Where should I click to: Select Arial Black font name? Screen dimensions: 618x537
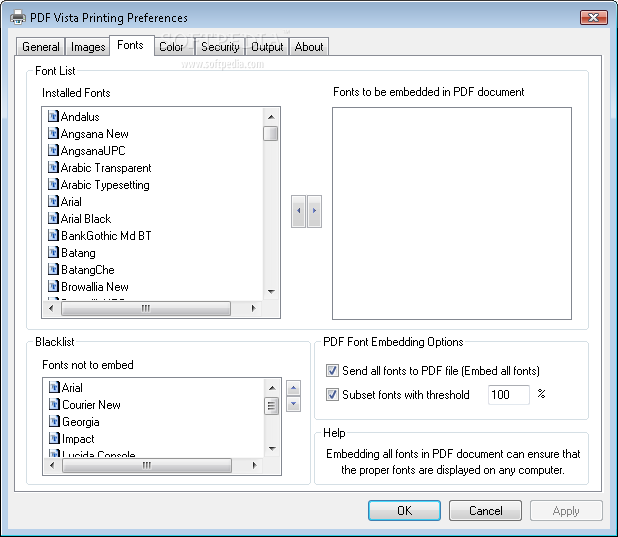tap(86, 218)
